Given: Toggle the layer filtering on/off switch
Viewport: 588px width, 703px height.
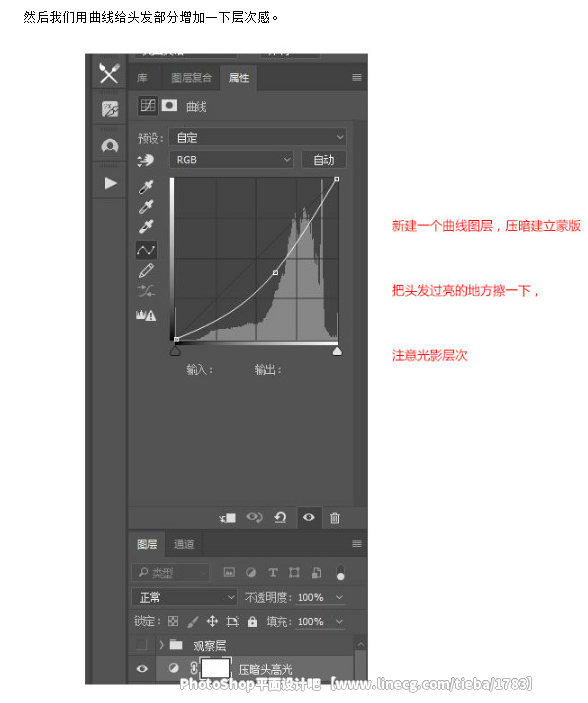Looking at the screenshot, I should point(340,573).
